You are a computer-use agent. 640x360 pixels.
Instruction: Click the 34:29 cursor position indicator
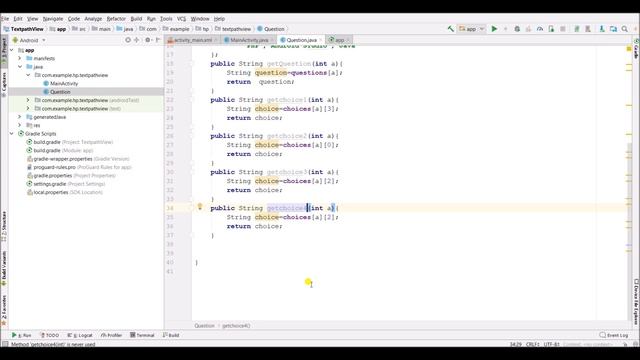516,344
